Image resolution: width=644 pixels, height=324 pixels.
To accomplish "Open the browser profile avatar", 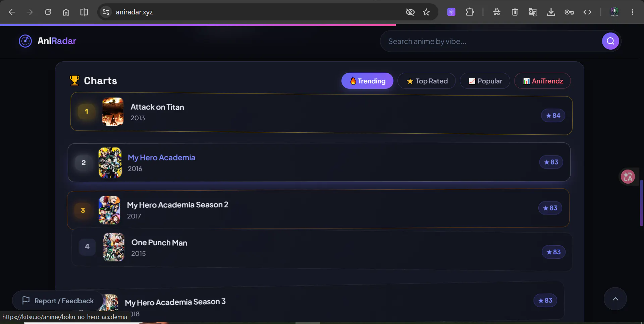I will (614, 12).
